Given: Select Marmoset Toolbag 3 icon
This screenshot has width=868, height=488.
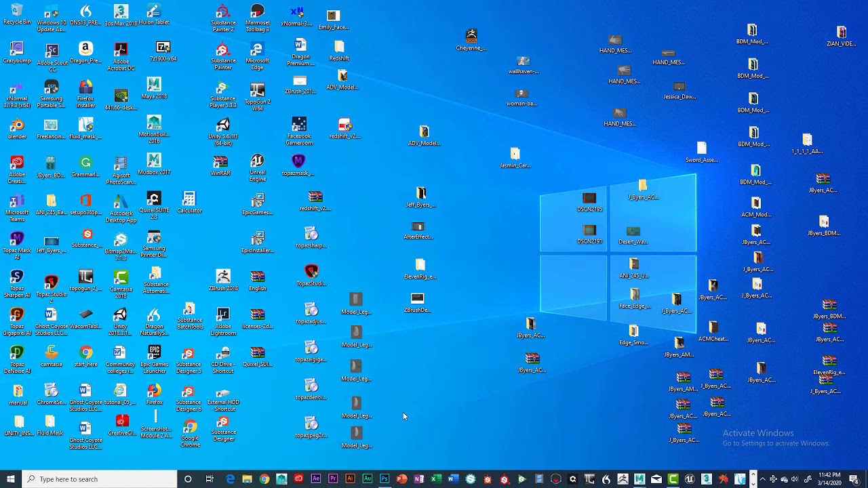Looking at the screenshot, I should tap(257, 18).
